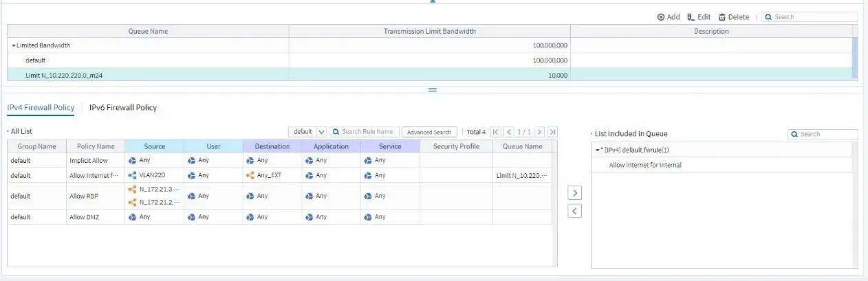Viewport: 868px width, 281px height.
Task: Select Allow Internet for Internal in queue list
Action: point(645,165)
